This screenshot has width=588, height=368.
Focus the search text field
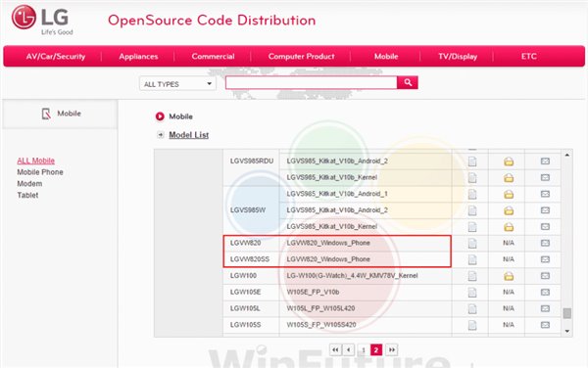click(312, 83)
